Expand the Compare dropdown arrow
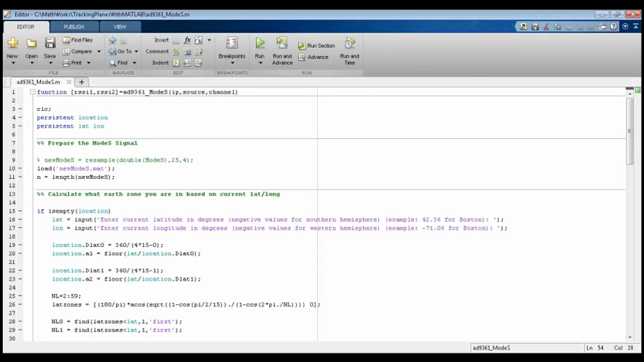Image resolution: width=644 pixels, height=362 pixels. coord(99,52)
